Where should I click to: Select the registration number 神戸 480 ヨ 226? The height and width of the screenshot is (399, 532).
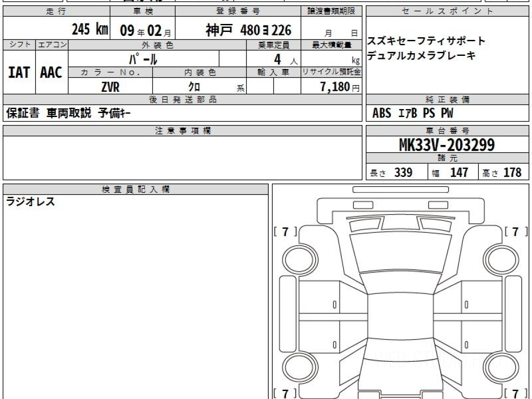249,30
